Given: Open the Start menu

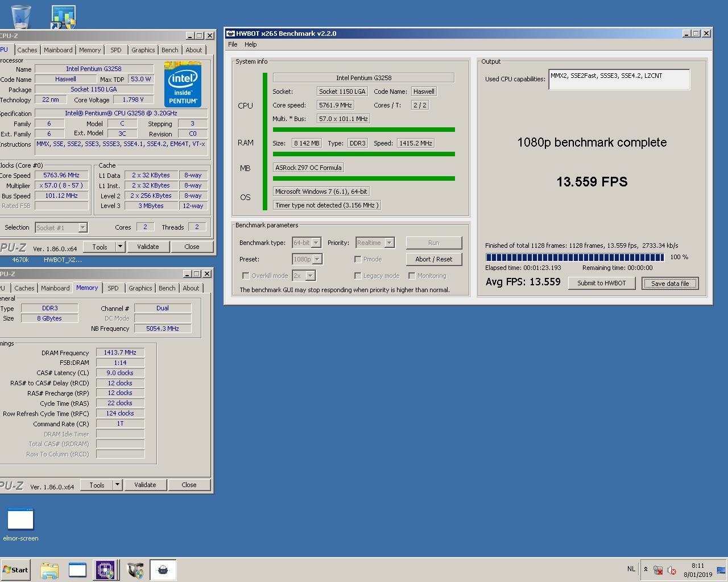Looking at the screenshot, I should coord(15,569).
